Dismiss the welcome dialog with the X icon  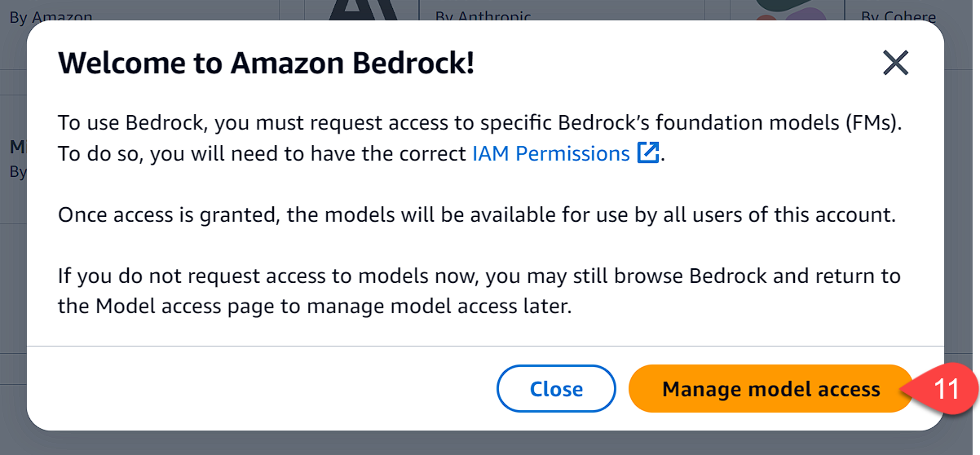coord(895,63)
